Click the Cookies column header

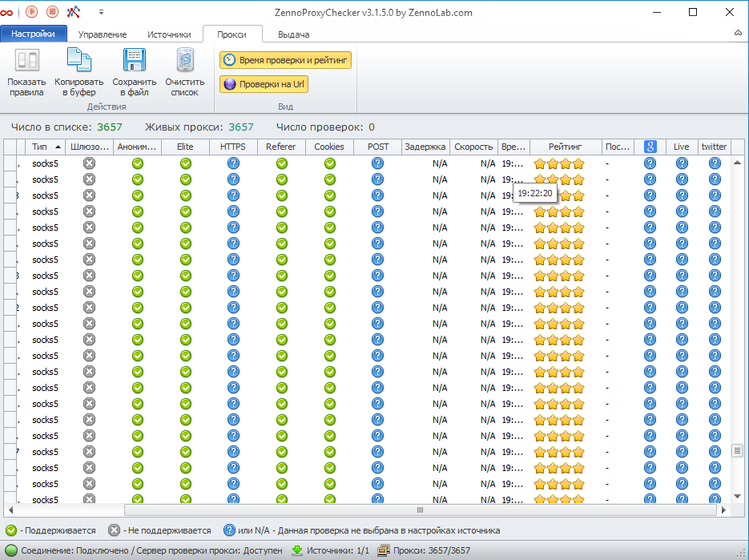pos(329,147)
